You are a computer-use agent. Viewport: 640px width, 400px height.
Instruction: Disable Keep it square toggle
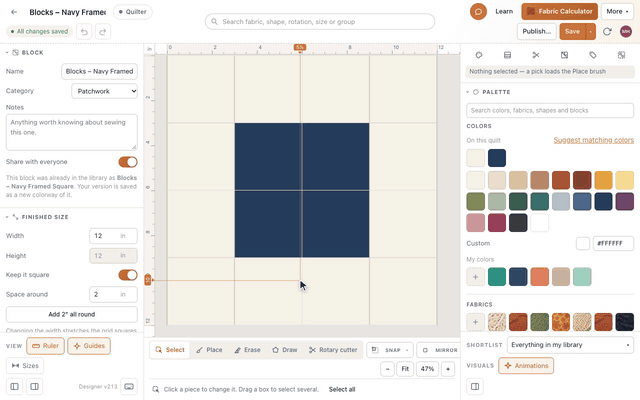click(128, 275)
